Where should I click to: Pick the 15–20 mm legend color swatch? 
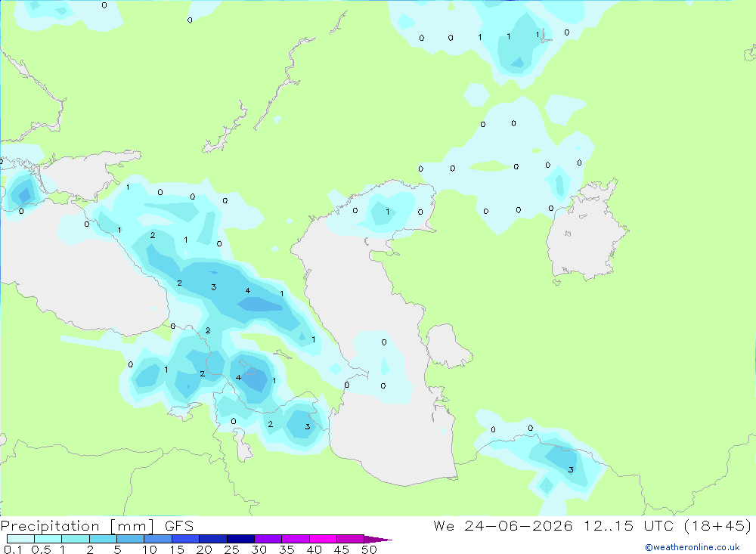click(x=186, y=539)
